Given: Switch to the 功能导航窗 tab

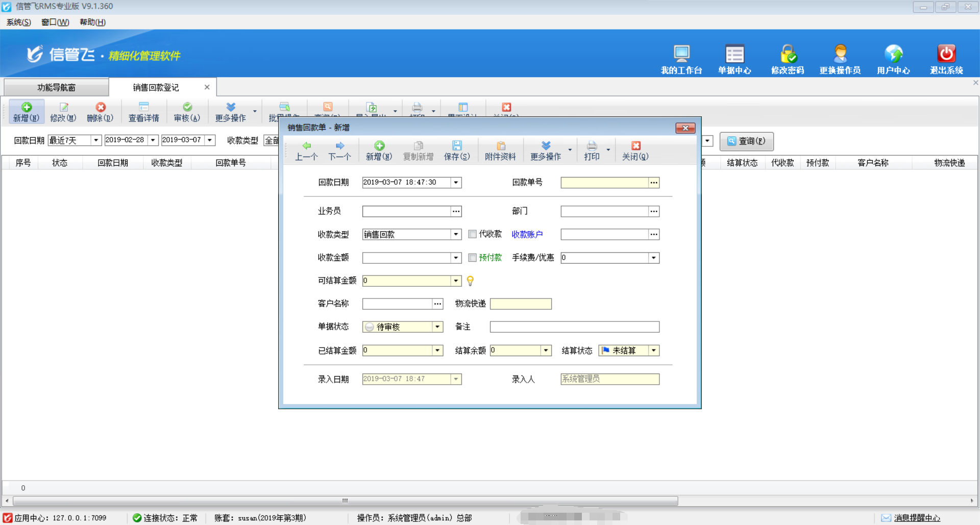Looking at the screenshot, I should coord(56,87).
